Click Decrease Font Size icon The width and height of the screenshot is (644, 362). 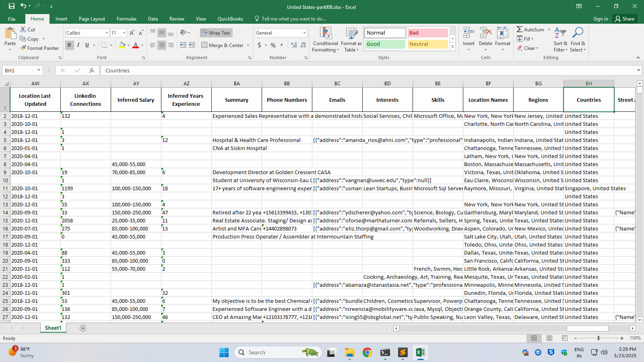click(141, 33)
